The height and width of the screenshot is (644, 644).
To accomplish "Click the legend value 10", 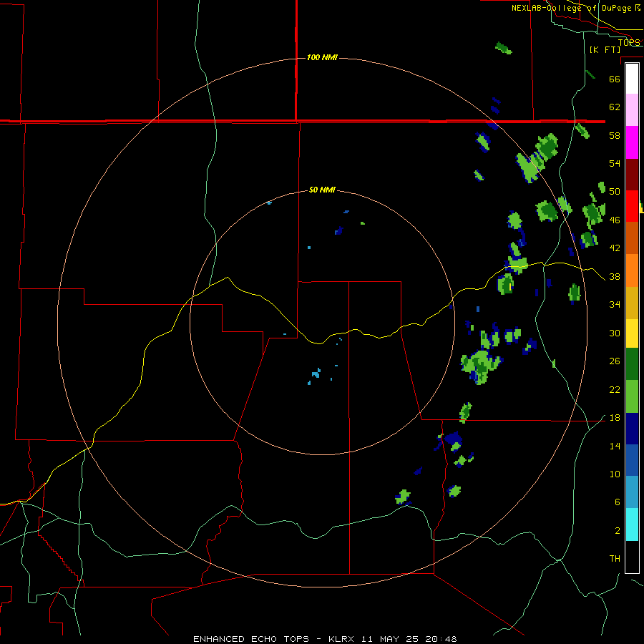I will [x=615, y=474].
